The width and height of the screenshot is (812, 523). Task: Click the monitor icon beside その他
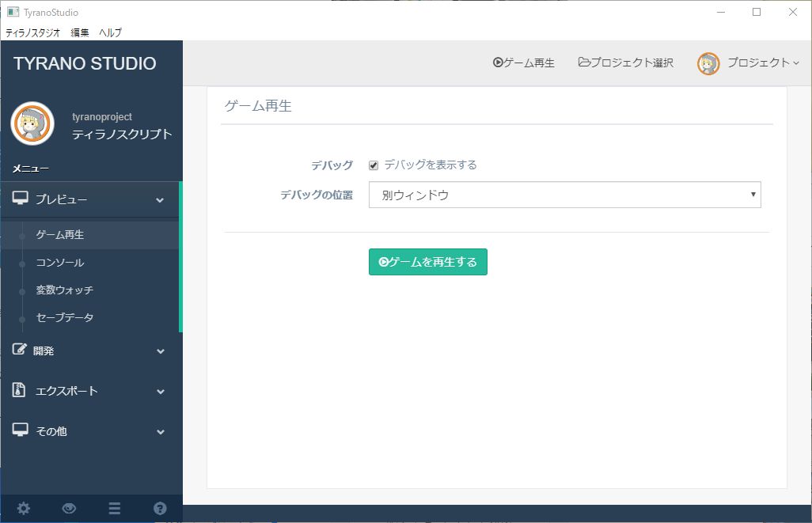21,430
